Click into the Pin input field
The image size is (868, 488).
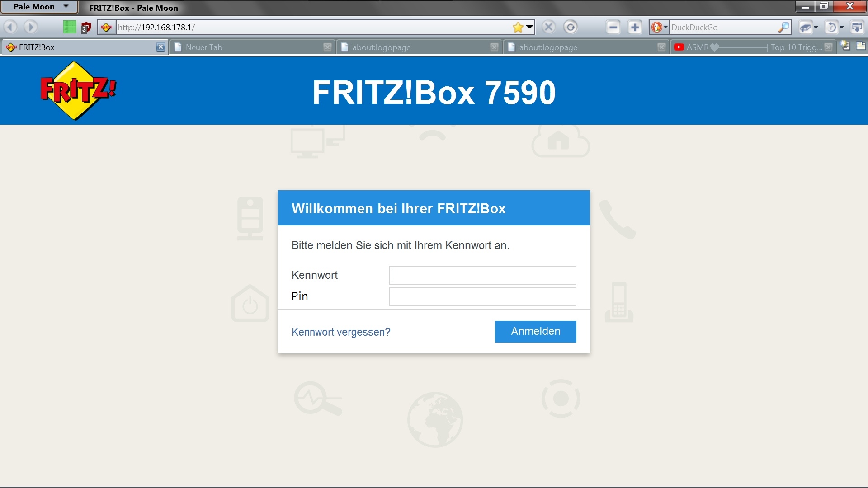(x=482, y=296)
